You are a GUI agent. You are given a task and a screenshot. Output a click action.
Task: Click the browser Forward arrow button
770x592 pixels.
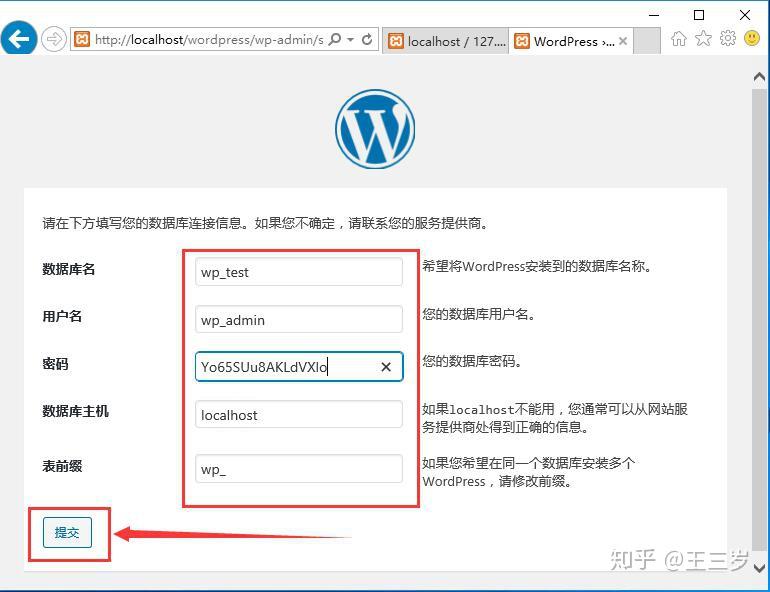click(54, 39)
